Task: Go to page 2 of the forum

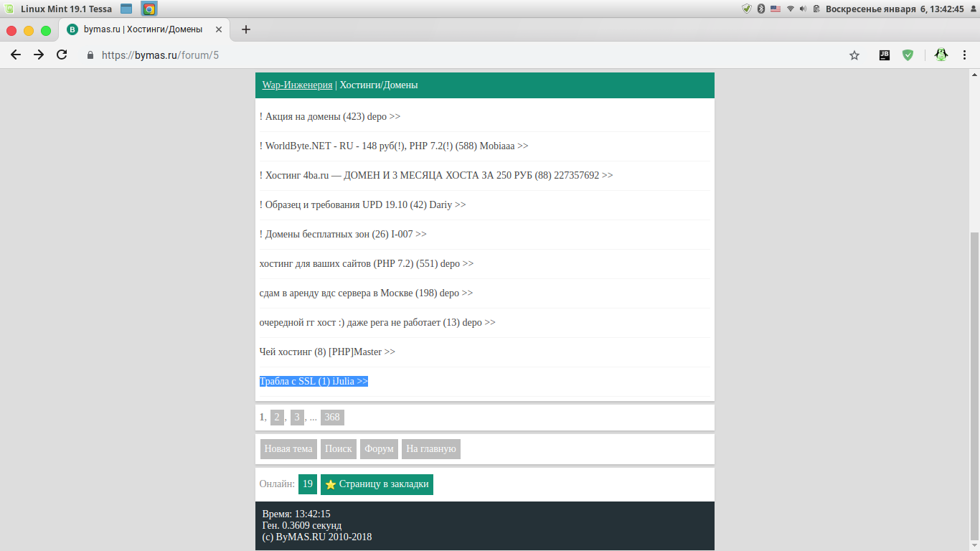Action: point(277,417)
